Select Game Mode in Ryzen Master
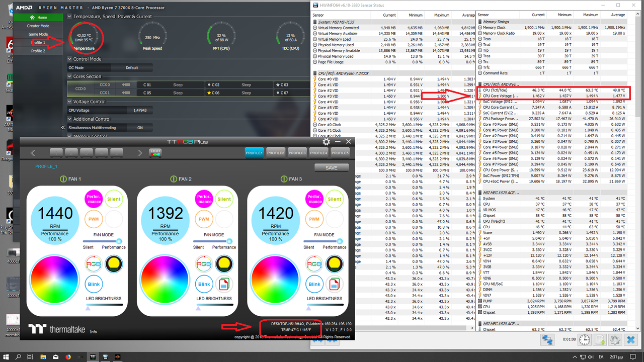This screenshot has height=362, width=644. point(38,34)
